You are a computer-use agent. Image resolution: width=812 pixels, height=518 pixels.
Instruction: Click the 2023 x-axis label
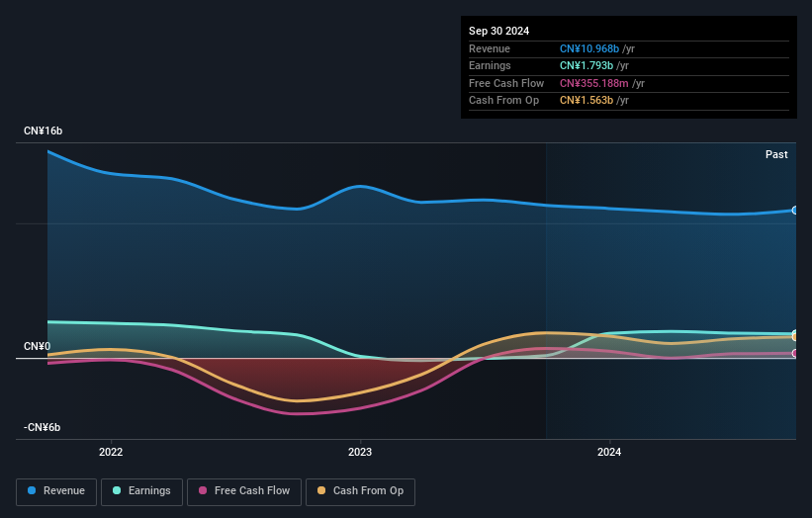pyautogui.click(x=360, y=452)
